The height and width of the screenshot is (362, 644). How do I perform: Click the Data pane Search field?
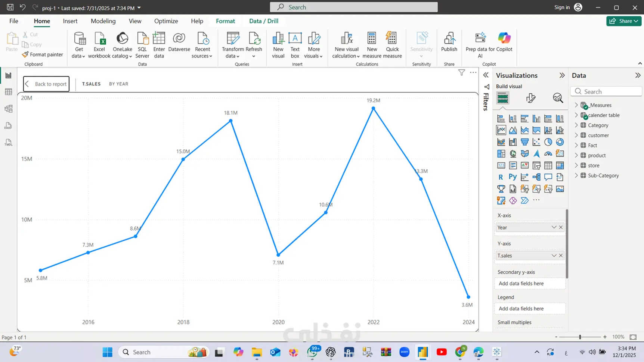coord(606,91)
